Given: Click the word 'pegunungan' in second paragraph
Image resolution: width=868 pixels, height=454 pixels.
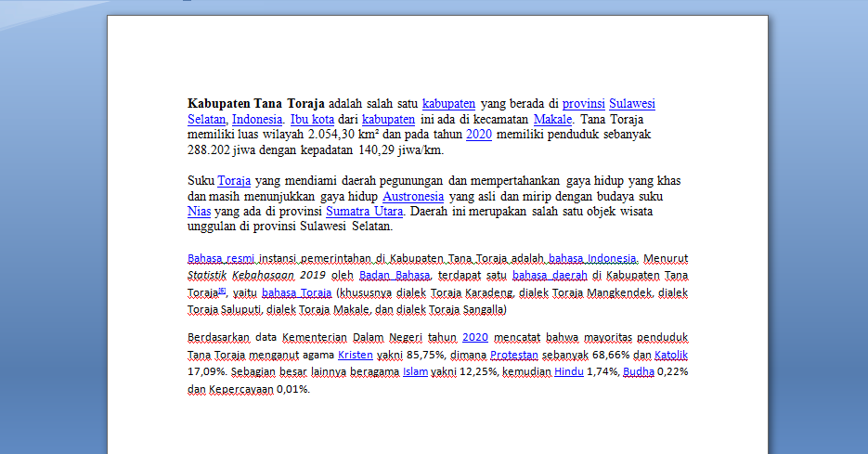Looking at the screenshot, I should 411,180.
